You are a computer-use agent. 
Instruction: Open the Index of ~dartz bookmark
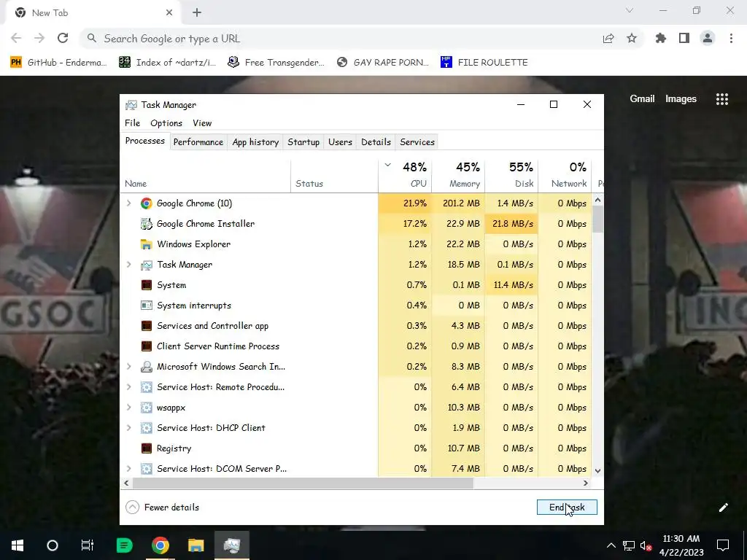click(x=167, y=63)
